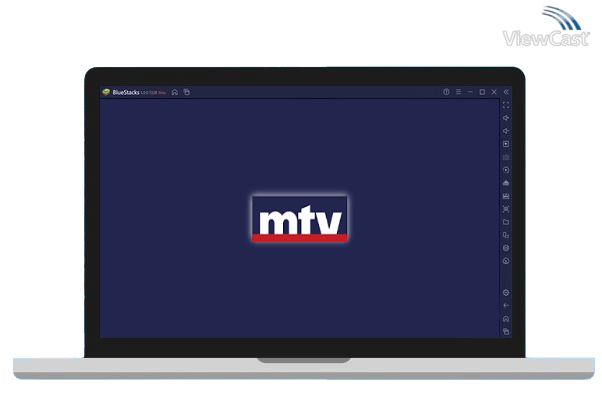The height and width of the screenshot is (414, 602).
Task: Open multi-instance layers icon in sidebar
Action: tap(506, 248)
